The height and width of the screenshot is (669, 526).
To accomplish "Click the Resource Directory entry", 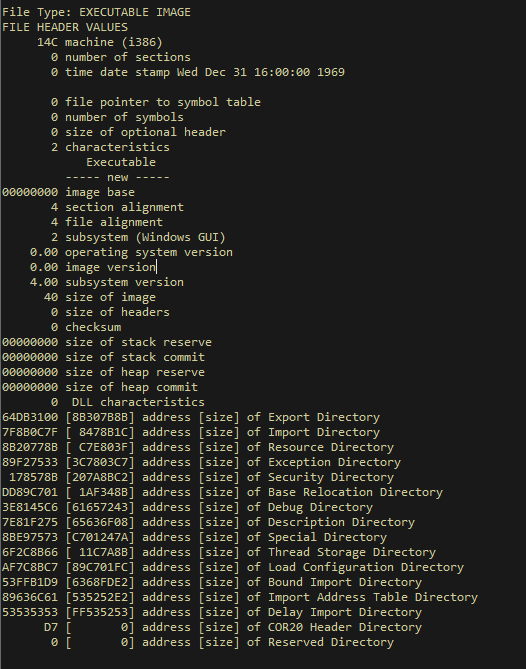I will [198, 447].
